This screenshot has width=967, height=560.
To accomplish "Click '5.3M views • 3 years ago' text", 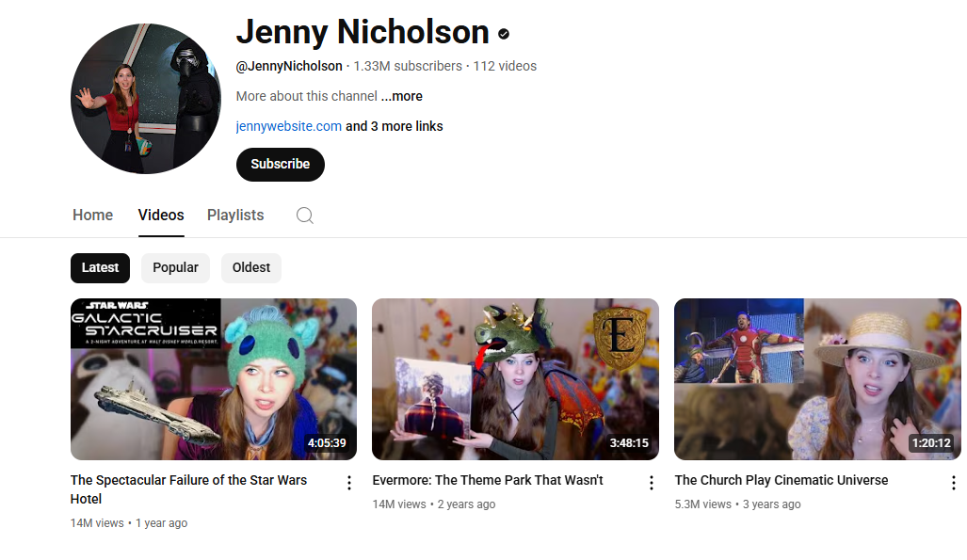I will [737, 504].
